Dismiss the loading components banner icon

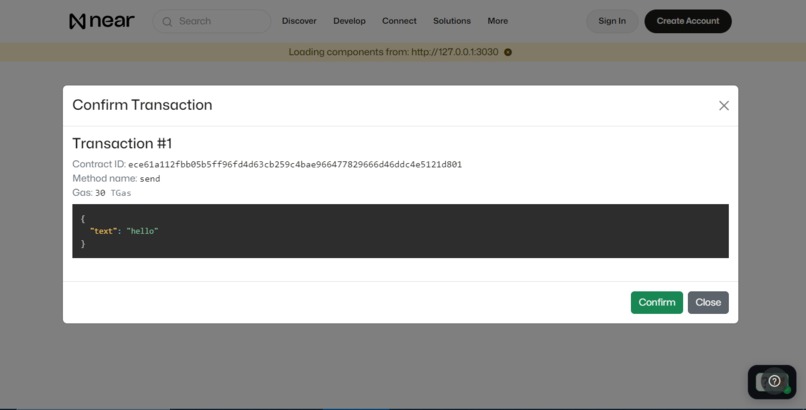click(x=508, y=52)
